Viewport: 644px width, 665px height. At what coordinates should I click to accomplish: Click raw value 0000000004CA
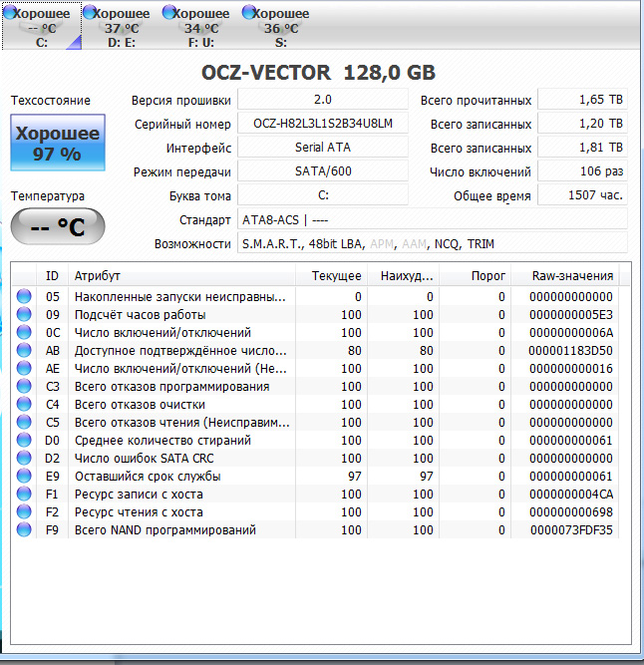(571, 495)
